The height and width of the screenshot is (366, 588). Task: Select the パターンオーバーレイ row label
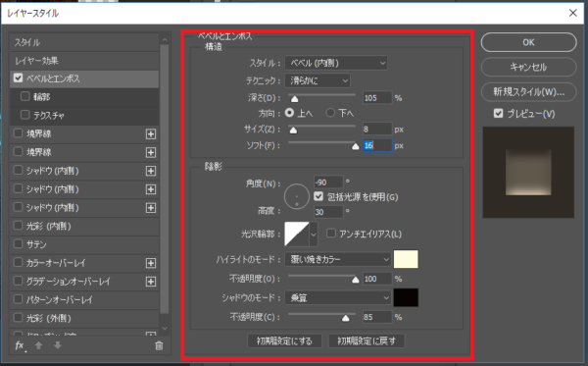tap(59, 300)
